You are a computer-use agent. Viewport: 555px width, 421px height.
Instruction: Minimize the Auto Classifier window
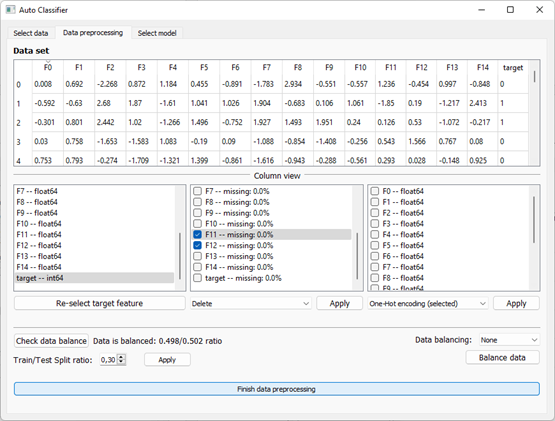tap(481, 10)
